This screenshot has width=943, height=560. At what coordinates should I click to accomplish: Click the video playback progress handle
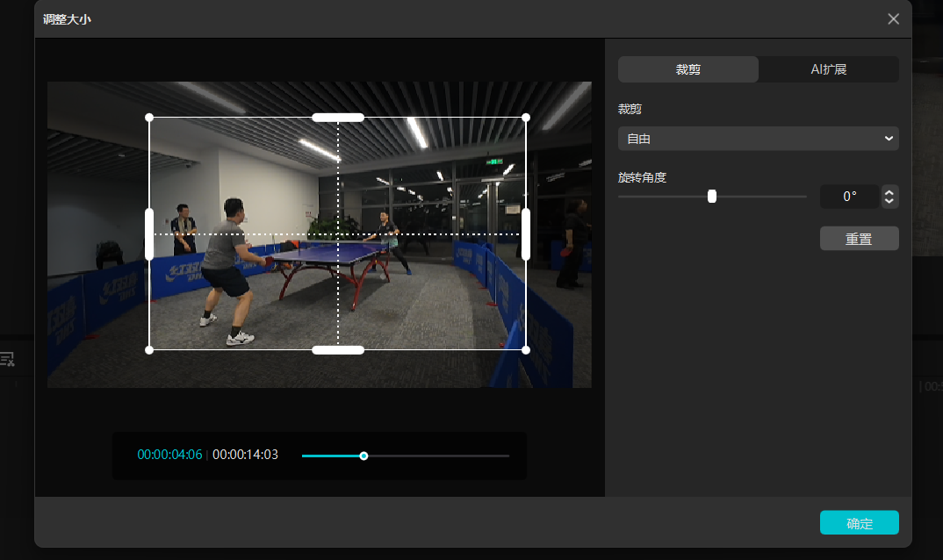[x=364, y=456]
